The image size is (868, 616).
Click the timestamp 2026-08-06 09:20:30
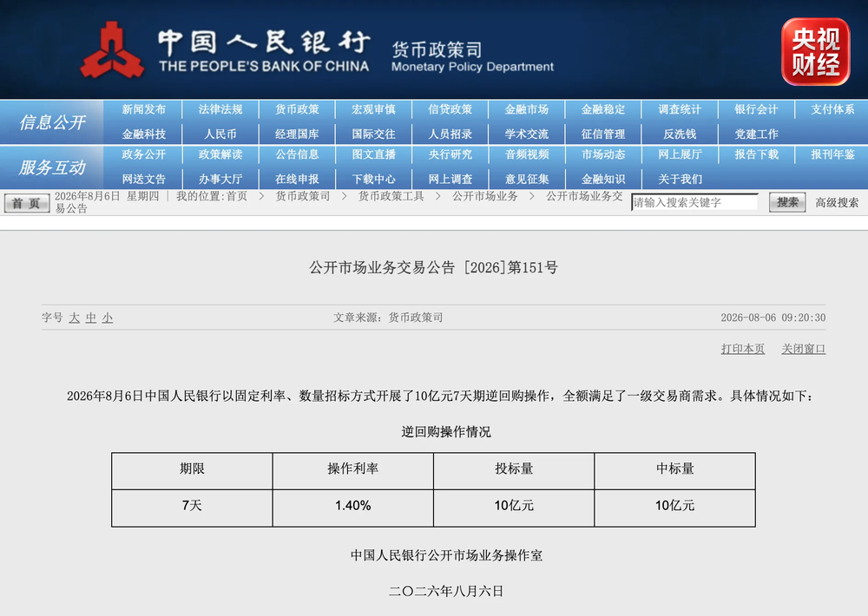coord(773,318)
